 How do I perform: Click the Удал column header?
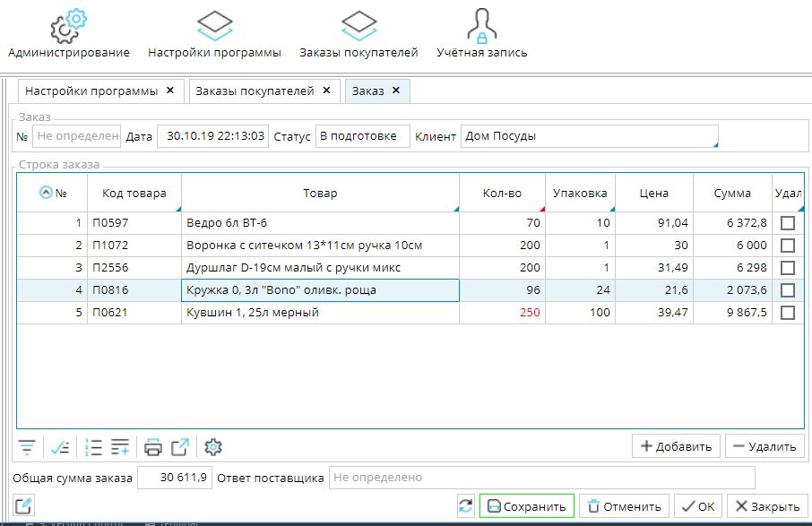tap(788, 194)
